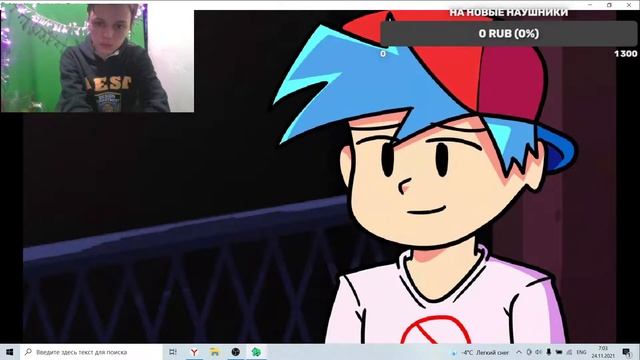Click the microphone tray icon
Image resolution: width=640 pixels, height=360 pixels.
click(x=549, y=352)
